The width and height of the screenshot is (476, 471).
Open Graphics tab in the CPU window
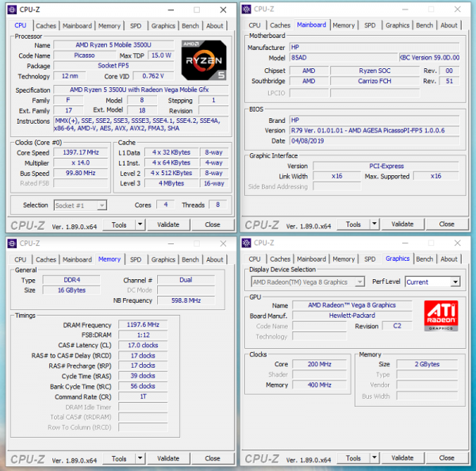[163, 26]
